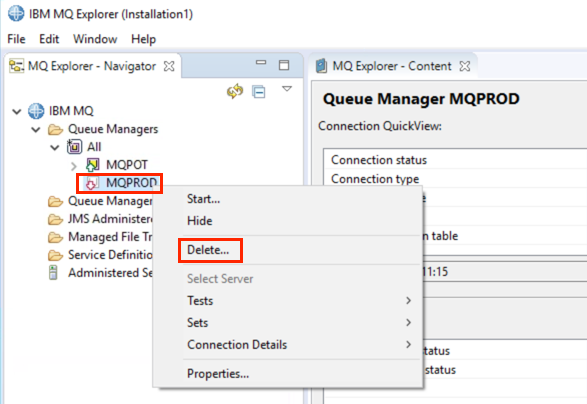Choose Start... from the context menu
The height and width of the screenshot is (404, 587).
point(203,199)
